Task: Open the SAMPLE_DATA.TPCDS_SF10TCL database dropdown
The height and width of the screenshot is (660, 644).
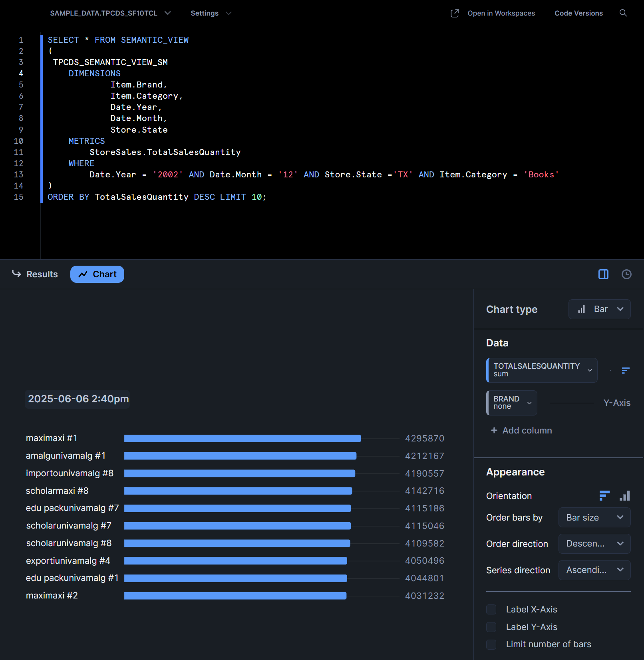Action: tap(110, 13)
